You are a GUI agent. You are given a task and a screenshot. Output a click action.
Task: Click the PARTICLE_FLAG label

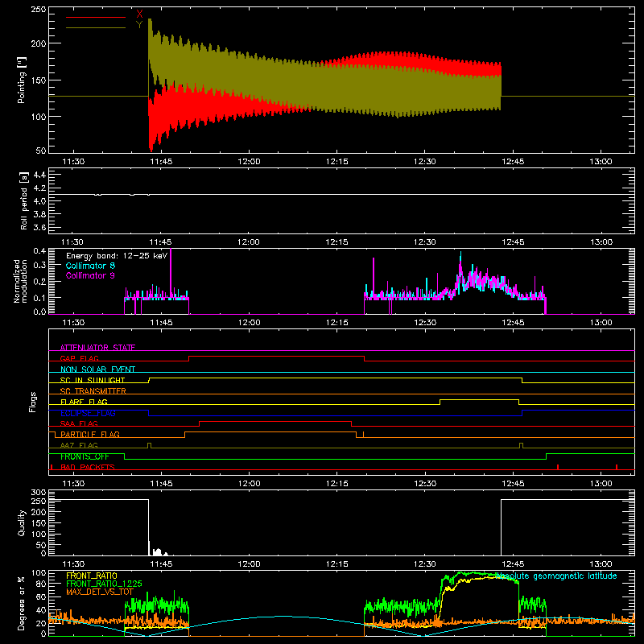[x=90, y=434]
